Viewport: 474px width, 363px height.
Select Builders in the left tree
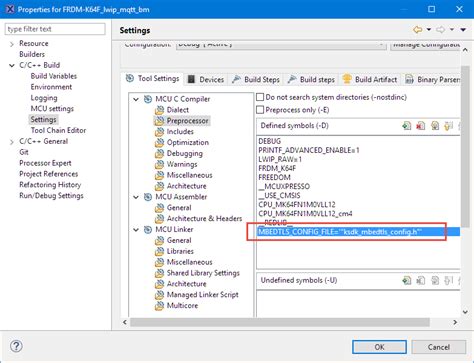(32, 54)
